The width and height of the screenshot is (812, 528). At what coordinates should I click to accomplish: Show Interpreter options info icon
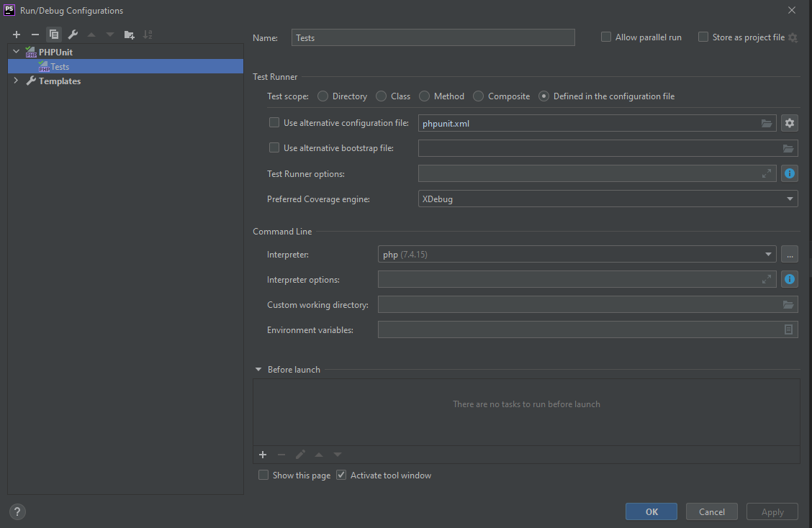coord(789,280)
